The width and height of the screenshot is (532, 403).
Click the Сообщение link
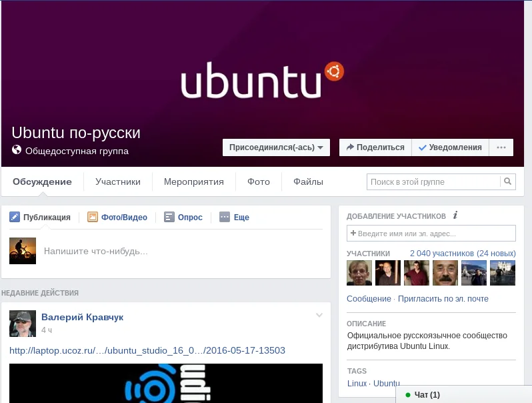(369, 299)
